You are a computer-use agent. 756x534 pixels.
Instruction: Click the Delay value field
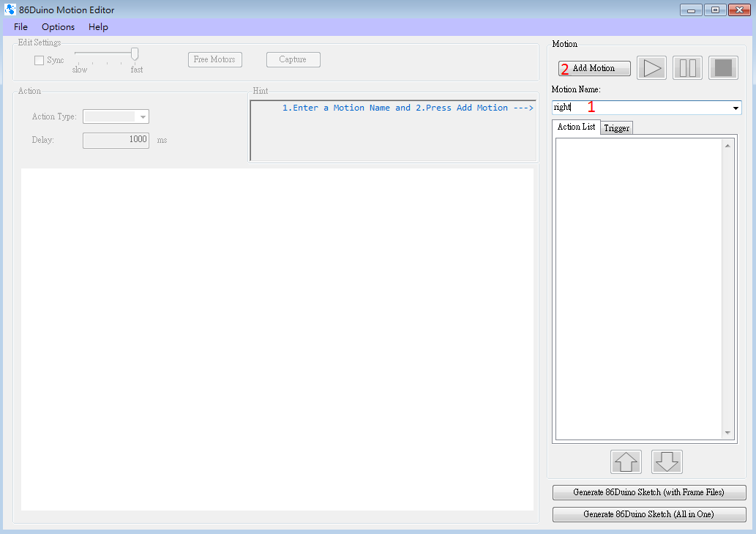click(116, 141)
